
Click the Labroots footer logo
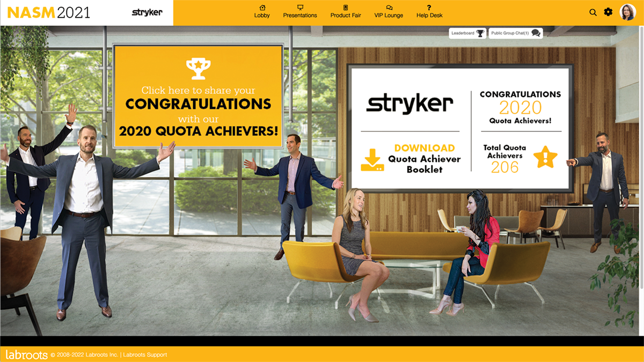tap(26, 354)
